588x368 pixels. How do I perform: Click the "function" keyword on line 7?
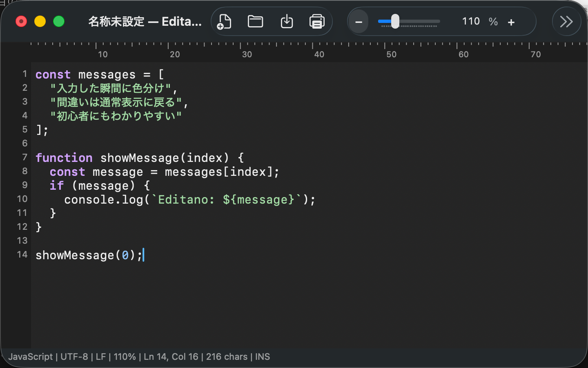coord(64,158)
